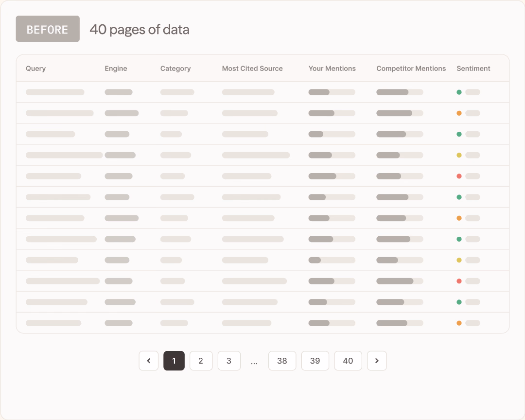Sort by Category column header

click(x=175, y=69)
